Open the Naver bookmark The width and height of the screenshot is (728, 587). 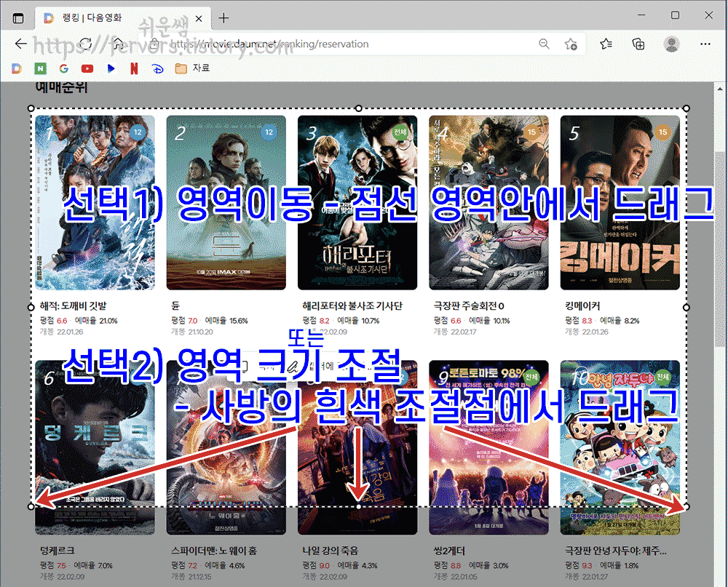(x=40, y=68)
